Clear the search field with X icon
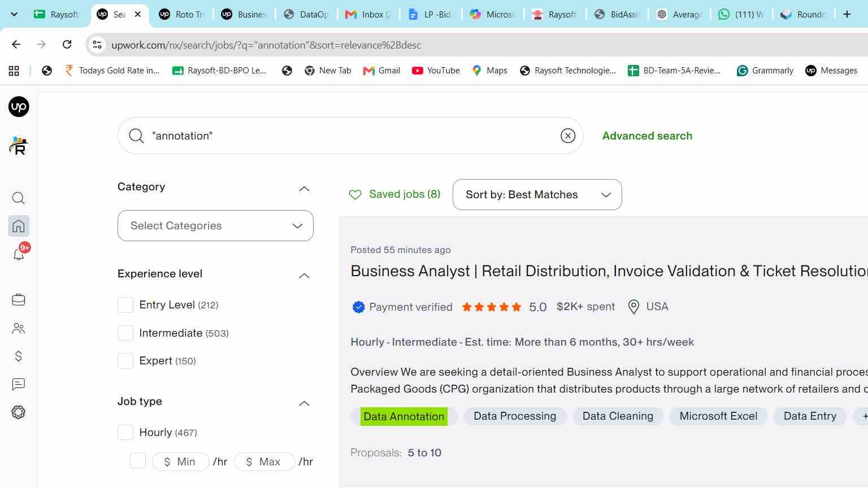 [568, 136]
